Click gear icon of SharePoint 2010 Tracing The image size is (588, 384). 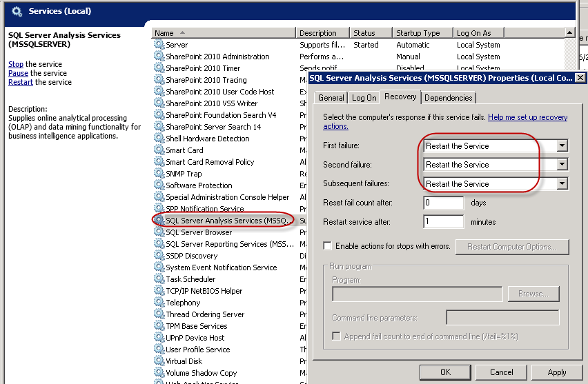coord(159,80)
